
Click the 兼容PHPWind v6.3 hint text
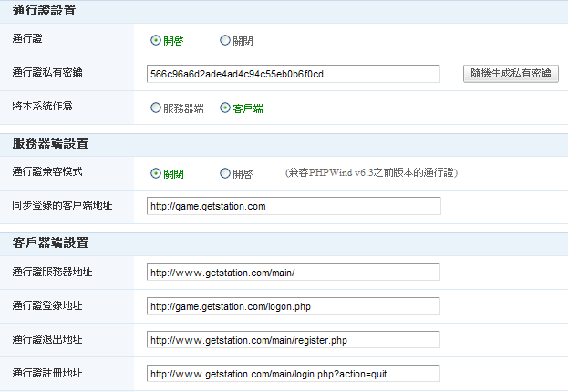[x=371, y=172]
